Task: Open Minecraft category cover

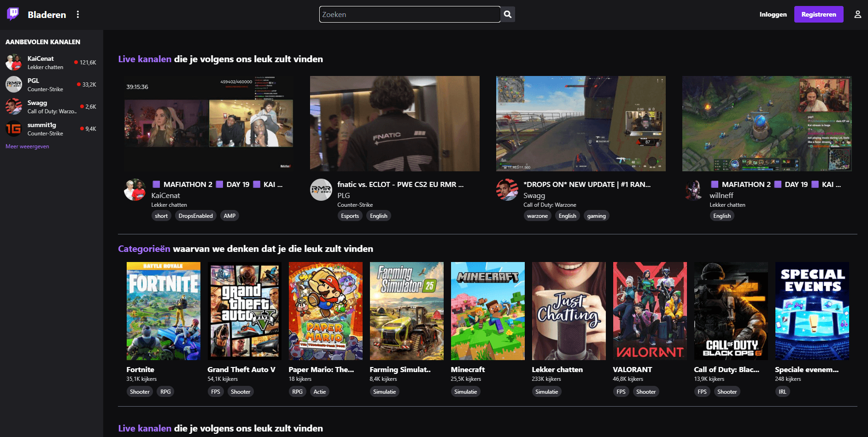Action: click(x=488, y=311)
